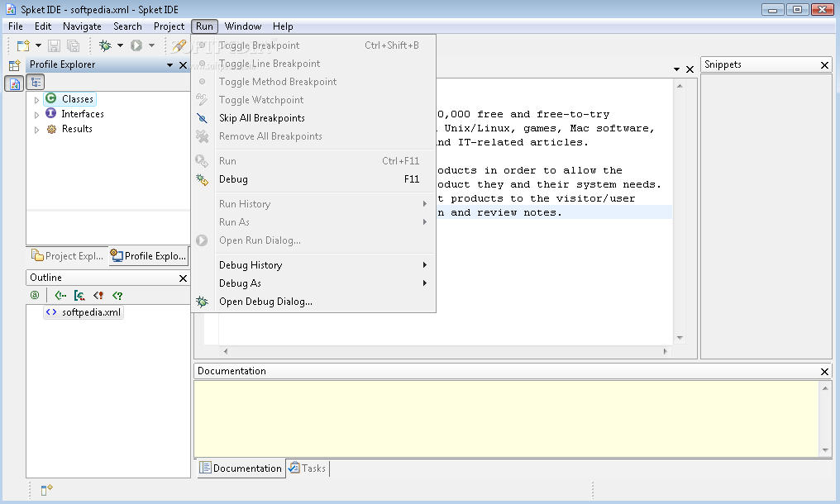Click the tree layout icon in Profile Explorer
Screen dimensions: 840x504
click(x=36, y=83)
